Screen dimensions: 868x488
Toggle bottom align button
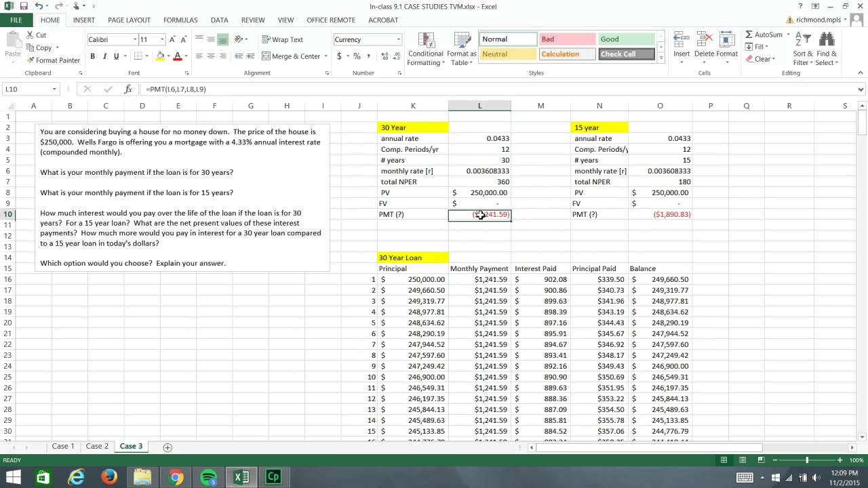click(222, 39)
